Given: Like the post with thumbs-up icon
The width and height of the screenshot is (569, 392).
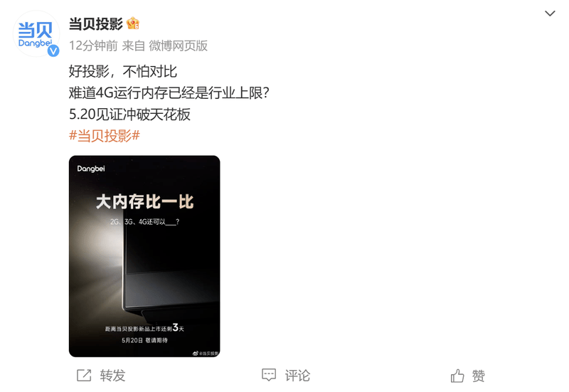Looking at the screenshot, I should tap(457, 376).
